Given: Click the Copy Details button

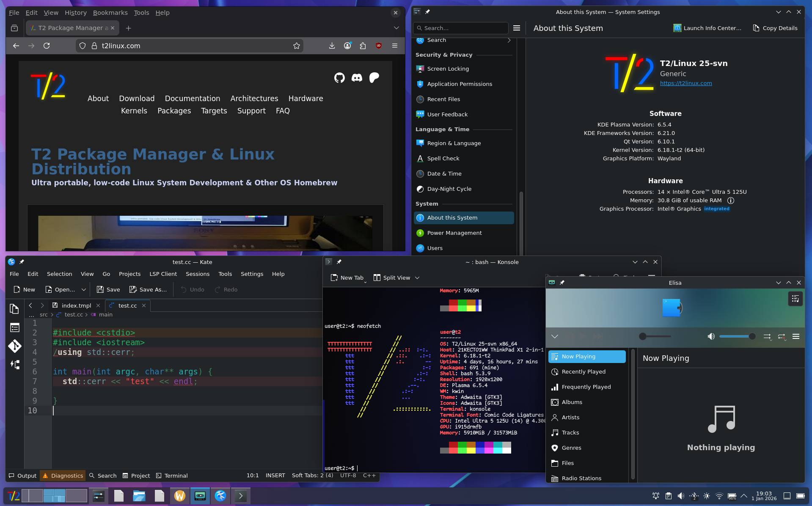Looking at the screenshot, I should pyautogui.click(x=775, y=28).
